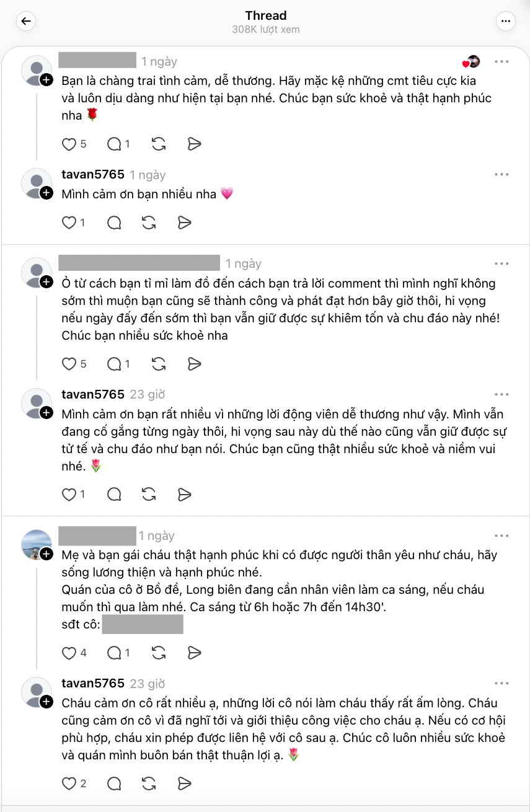Repost the comment ending "thật hạnh phúc nha"
The height and width of the screenshot is (812, 530).
point(159,144)
